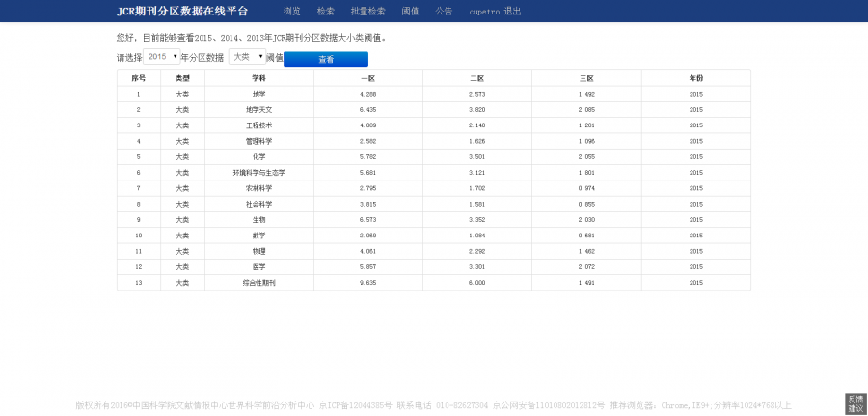This screenshot has width=868, height=416.
Task: Select the 农林科学 subject cell
Action: [x=259, y=188]
